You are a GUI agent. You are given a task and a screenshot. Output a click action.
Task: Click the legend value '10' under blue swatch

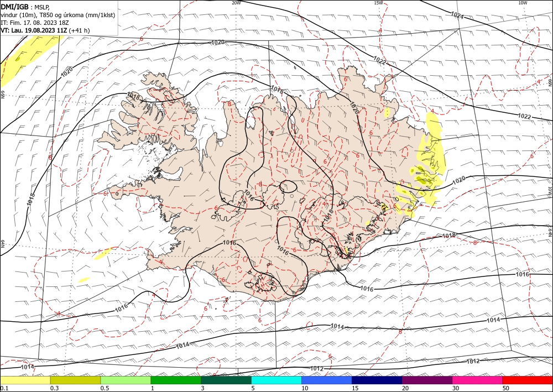pos(305,388)
